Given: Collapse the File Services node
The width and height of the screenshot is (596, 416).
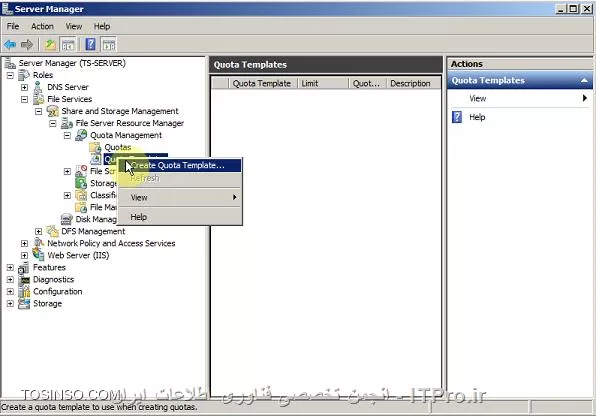Looking at the screenshot, I should (24, 99).
